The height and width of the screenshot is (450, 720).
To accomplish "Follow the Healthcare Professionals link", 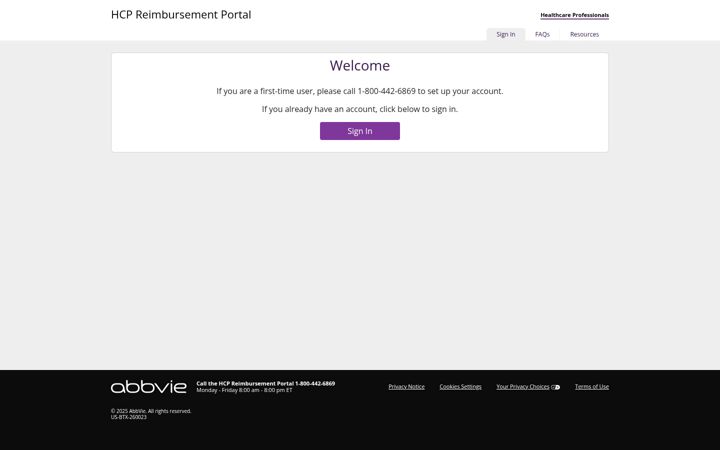I will click(x=574, y=15).
